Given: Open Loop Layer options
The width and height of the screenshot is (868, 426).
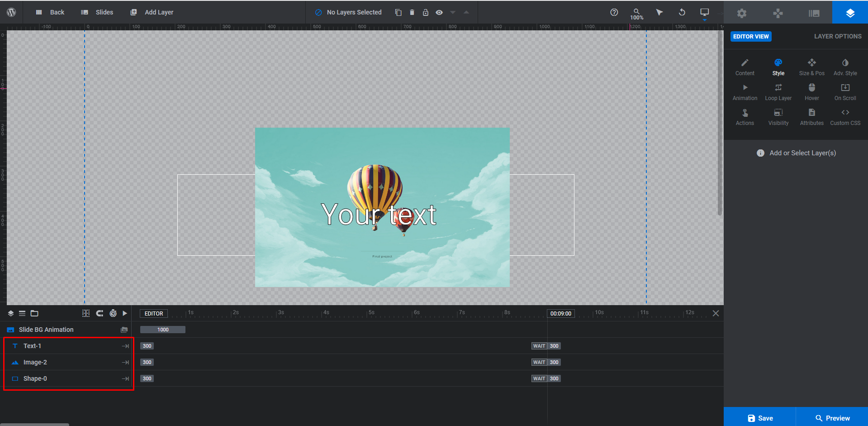Looking at the screenshot, I should (778, 92).
